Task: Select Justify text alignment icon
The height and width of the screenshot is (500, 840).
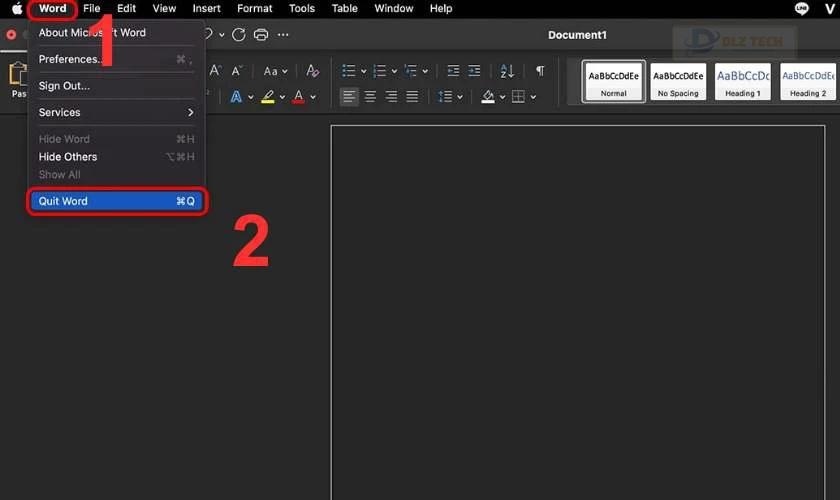Action: coord(412,96)
